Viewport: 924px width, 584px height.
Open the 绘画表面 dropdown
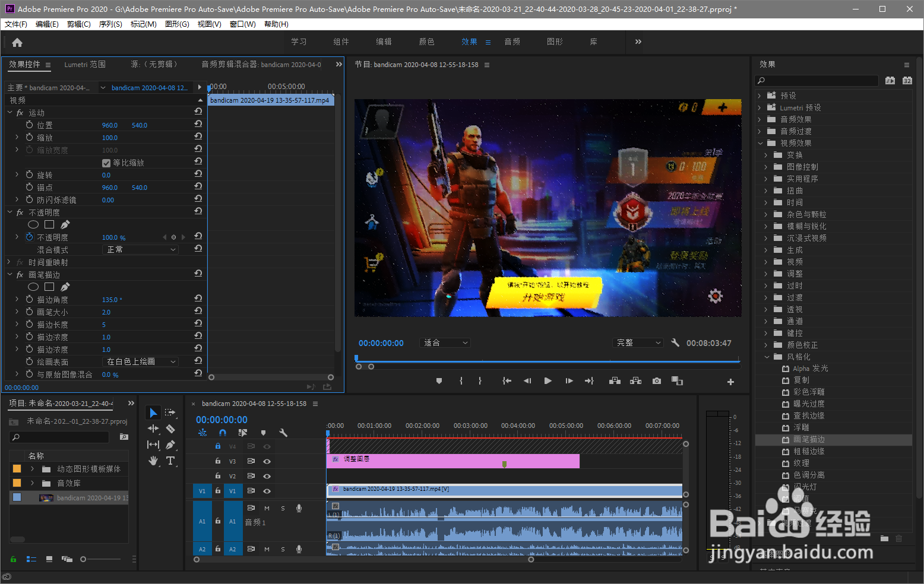(141, 361)
